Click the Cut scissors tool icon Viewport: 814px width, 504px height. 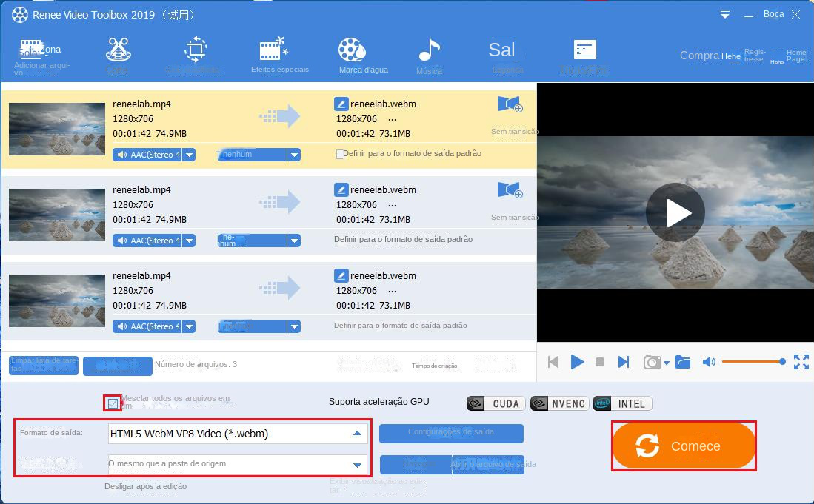(118, 50)
